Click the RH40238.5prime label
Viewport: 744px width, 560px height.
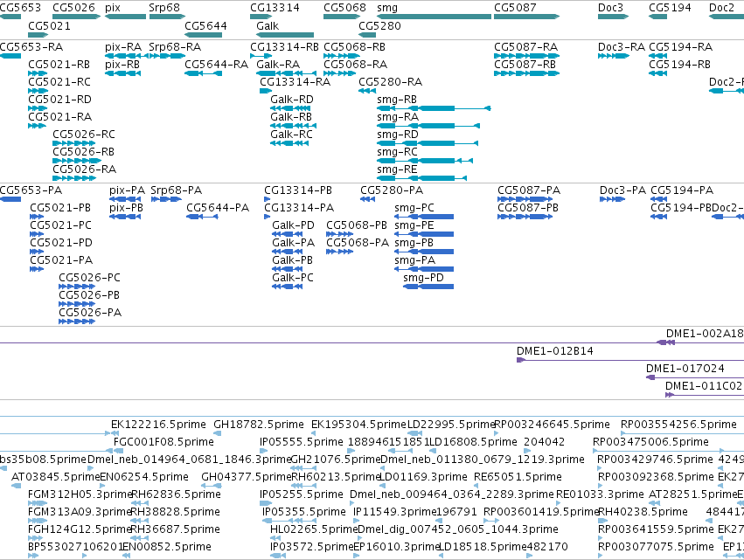click(x=643, y=512)
